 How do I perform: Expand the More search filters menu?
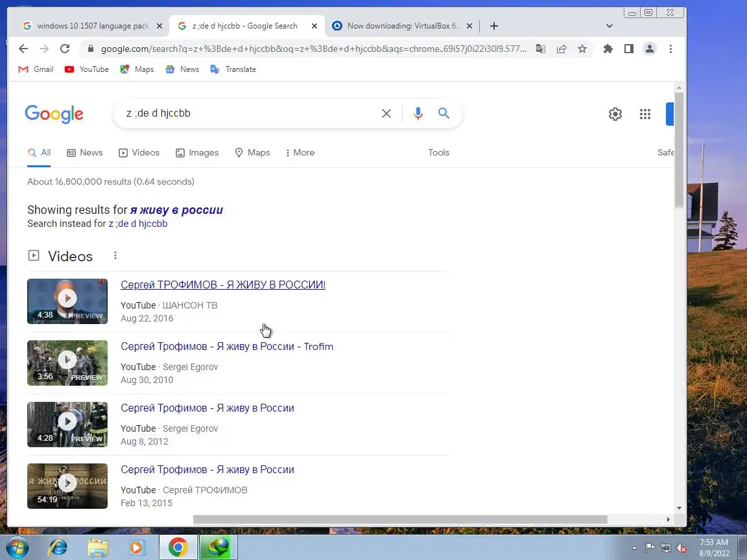coord(300,153)
